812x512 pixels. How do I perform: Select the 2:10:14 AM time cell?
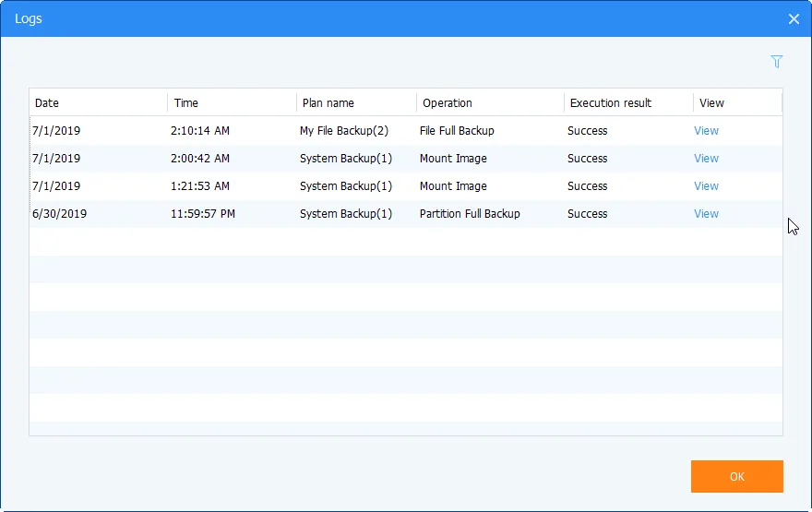tap(200, 130)
